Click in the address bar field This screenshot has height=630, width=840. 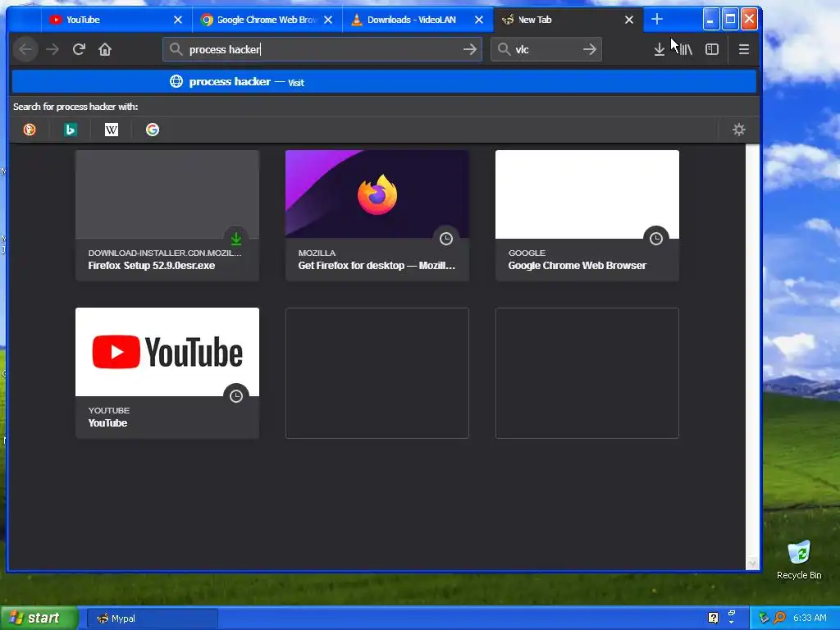point(322,49)
